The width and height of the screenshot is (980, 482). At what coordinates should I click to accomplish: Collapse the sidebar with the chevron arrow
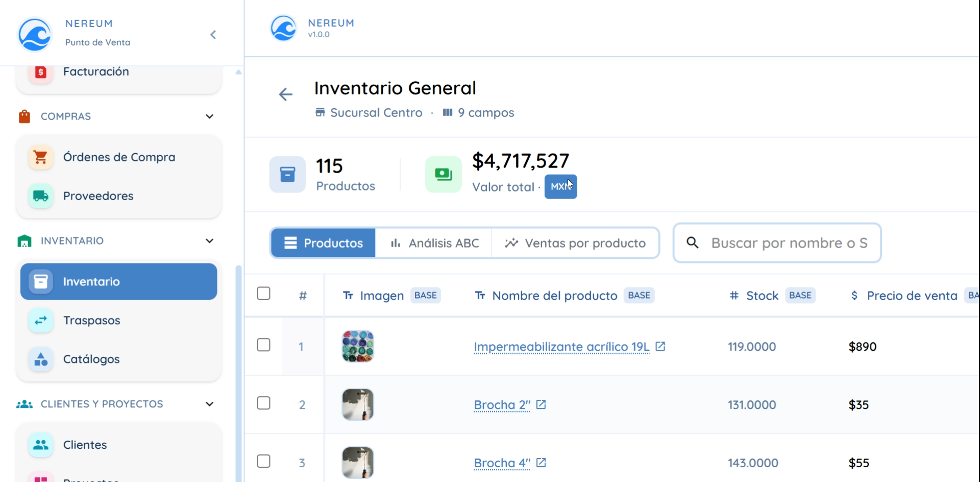(x=213, y=35)
